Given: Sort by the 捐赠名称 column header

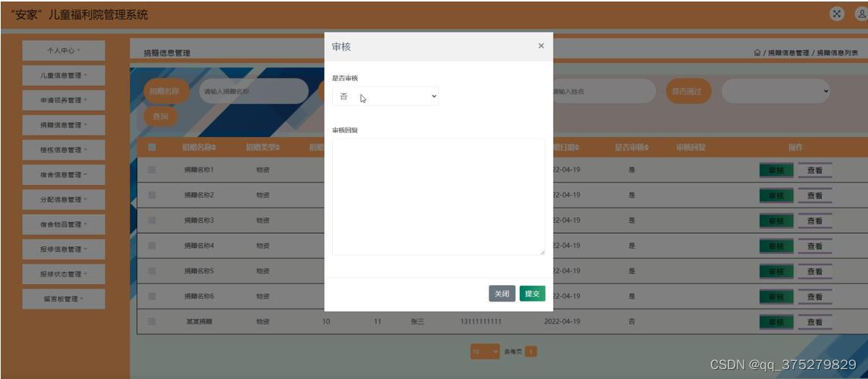Looking at the screenshot, I should (x=199, y=147).
